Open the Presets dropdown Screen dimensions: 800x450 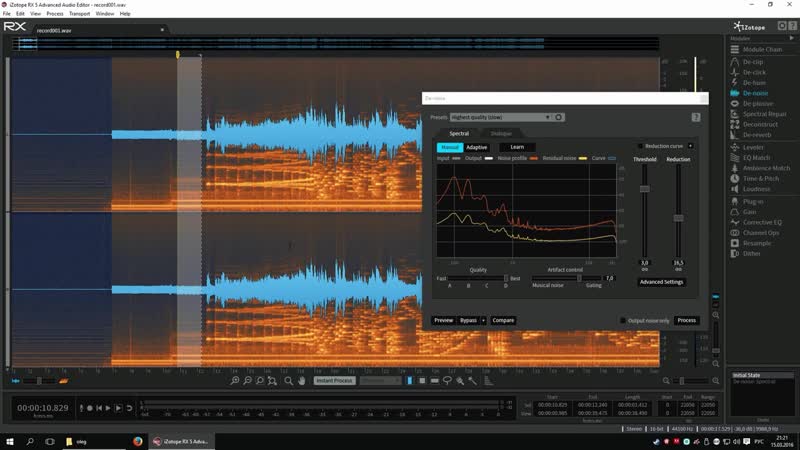tap(500, 117)
